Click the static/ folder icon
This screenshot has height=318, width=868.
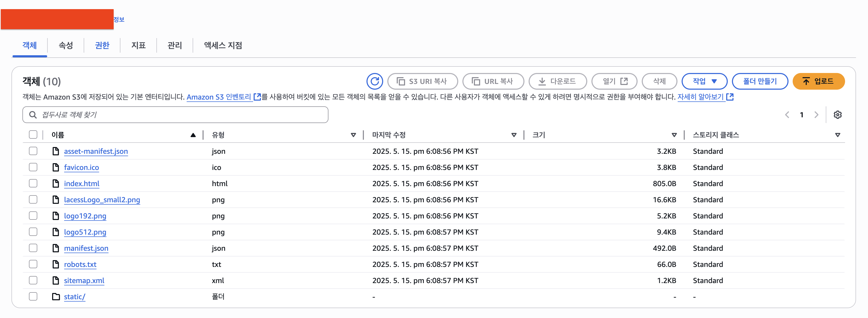56,296
